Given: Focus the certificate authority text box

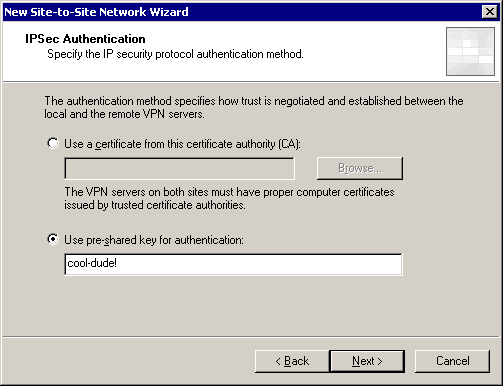Looking at the screenshot, I should [x=179, y=168].
